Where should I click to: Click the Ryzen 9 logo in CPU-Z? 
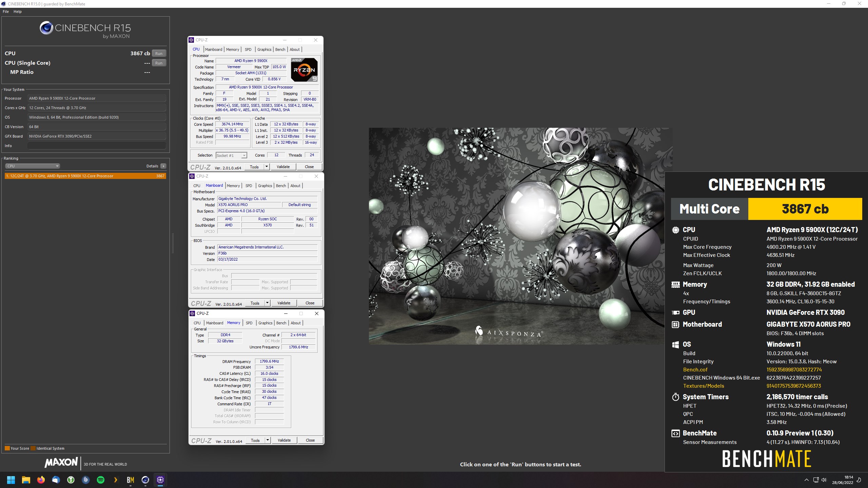click(x=304, y=70)
